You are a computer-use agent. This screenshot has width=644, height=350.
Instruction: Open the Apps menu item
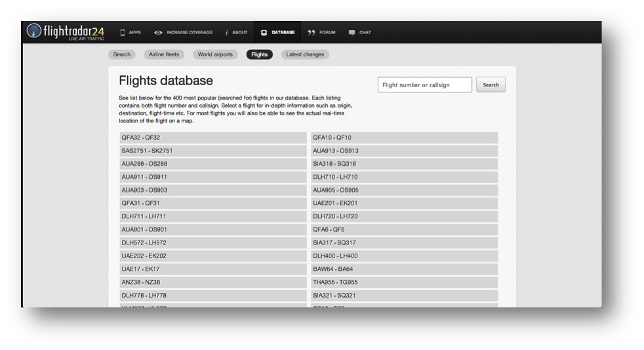point(134,32)
